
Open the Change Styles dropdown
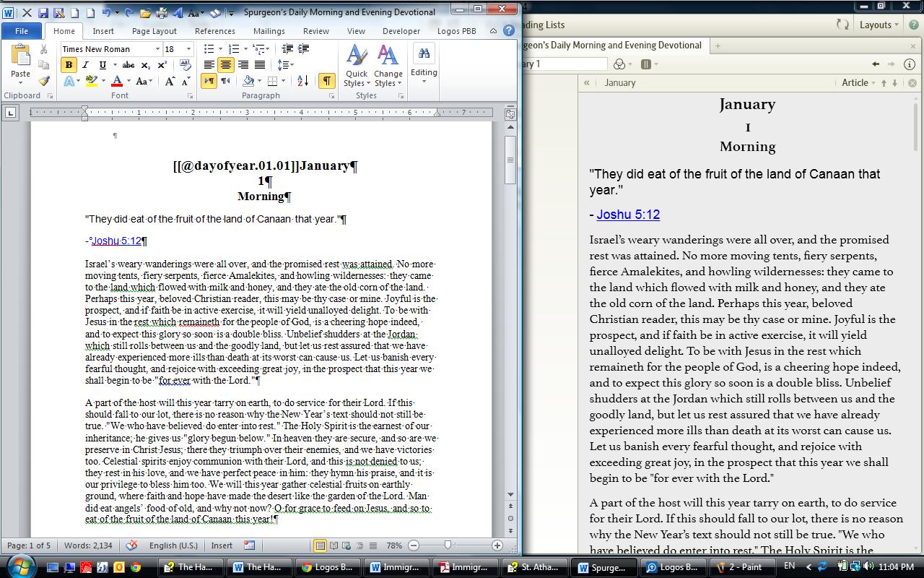(388, 66)
